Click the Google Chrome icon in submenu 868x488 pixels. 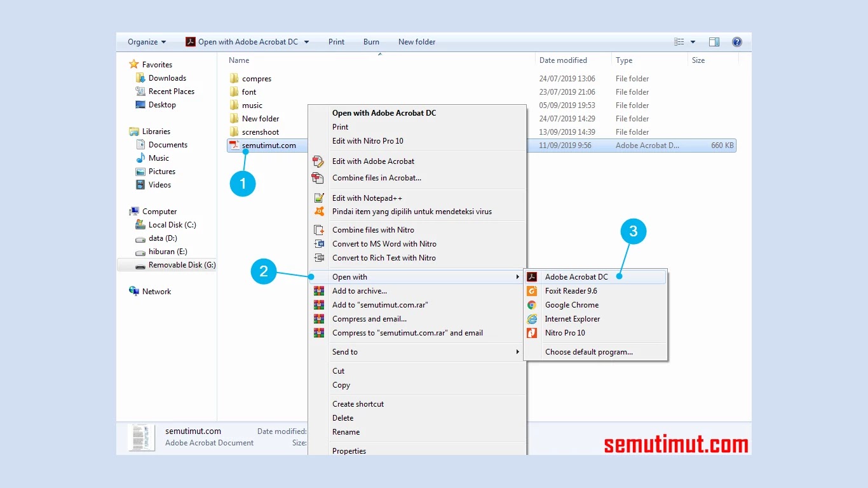pos(532,305)
